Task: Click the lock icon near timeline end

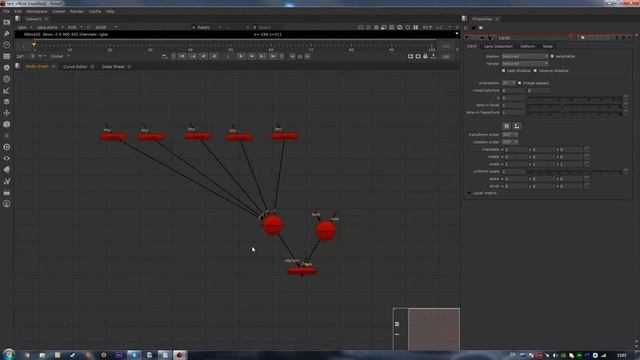Action: (x=425, y=56)
